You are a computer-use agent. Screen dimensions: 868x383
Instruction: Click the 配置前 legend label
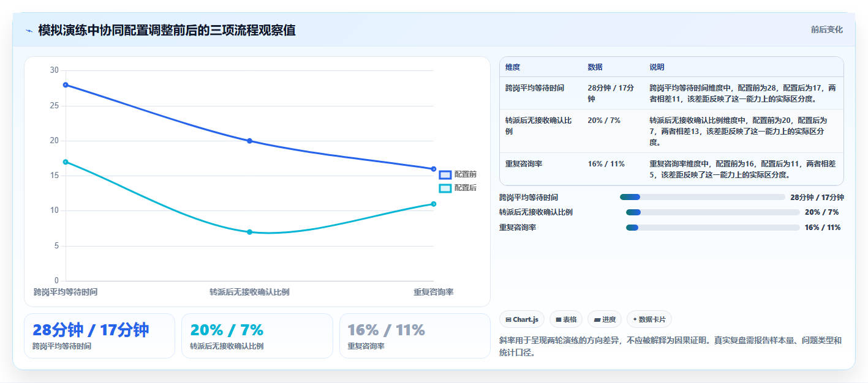466,174
